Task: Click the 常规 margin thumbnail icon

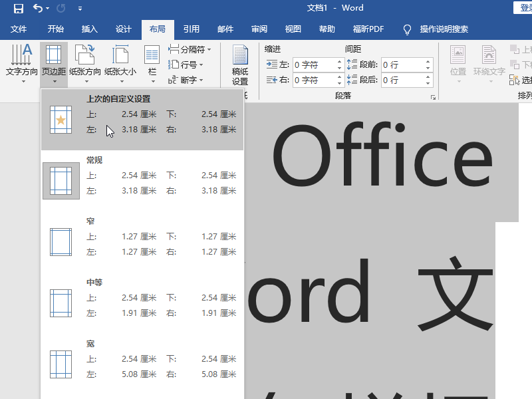Action: coord(61,181)
